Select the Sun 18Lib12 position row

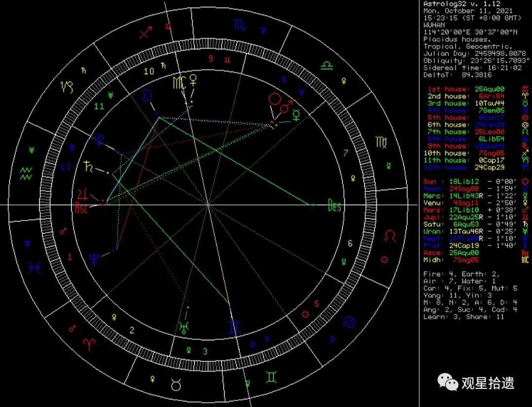476,182
